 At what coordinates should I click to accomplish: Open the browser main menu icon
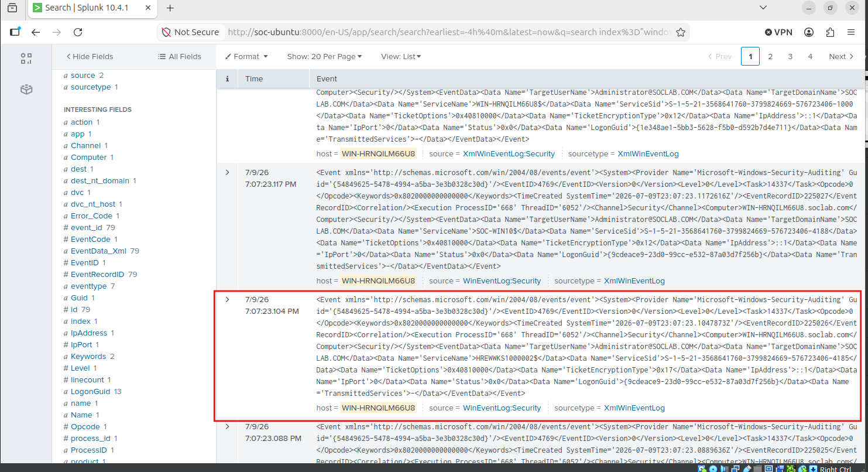pyautogui.click(x=851, y=32)
